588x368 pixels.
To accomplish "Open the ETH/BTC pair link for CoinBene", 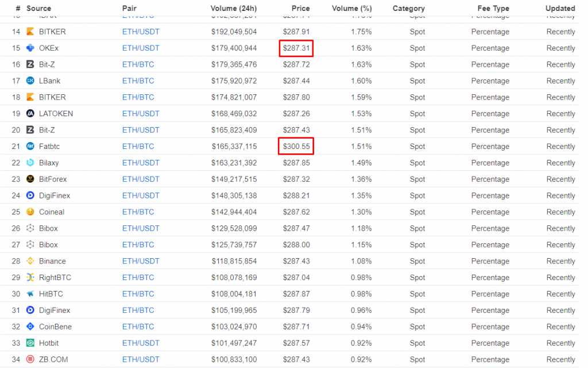I will [x=138, y=327].
